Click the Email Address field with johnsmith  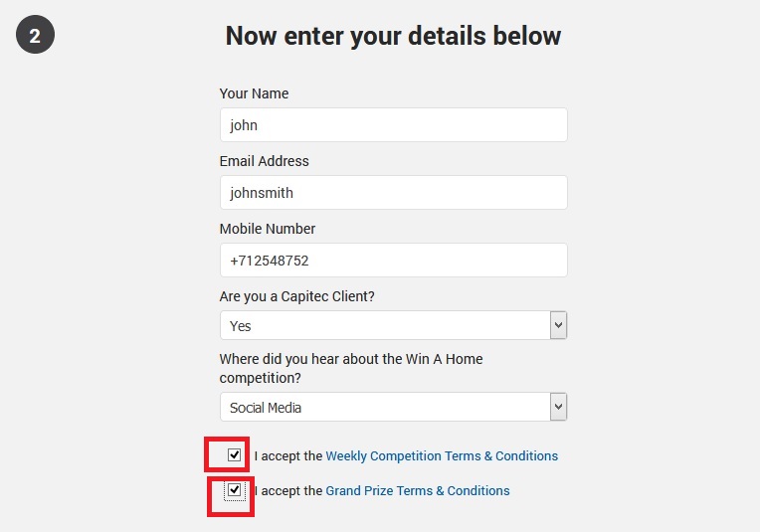393,193
